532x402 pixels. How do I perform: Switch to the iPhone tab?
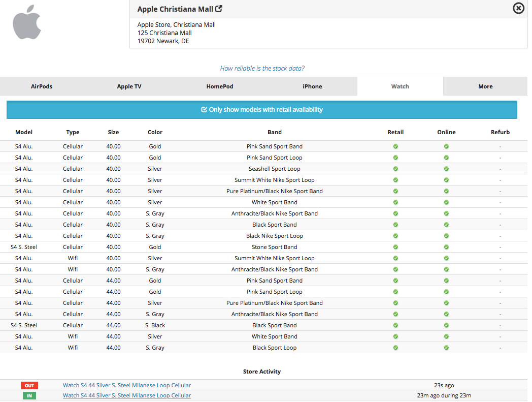tap(312, 86)
